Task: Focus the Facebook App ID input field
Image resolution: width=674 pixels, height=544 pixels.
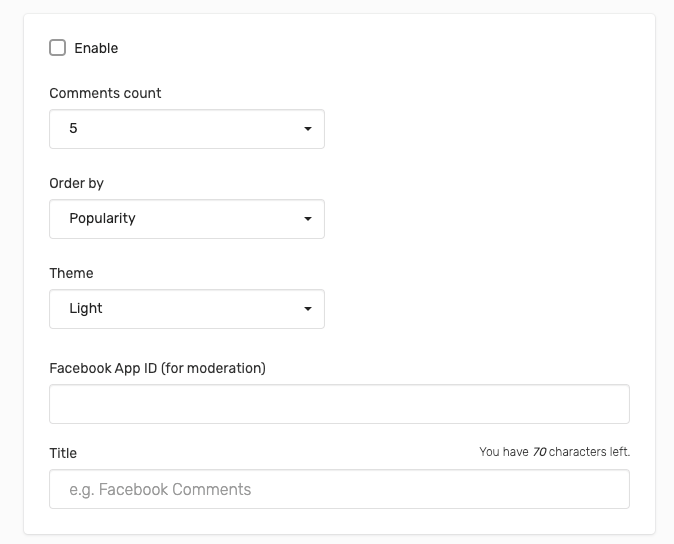Action: pos(339,404)
